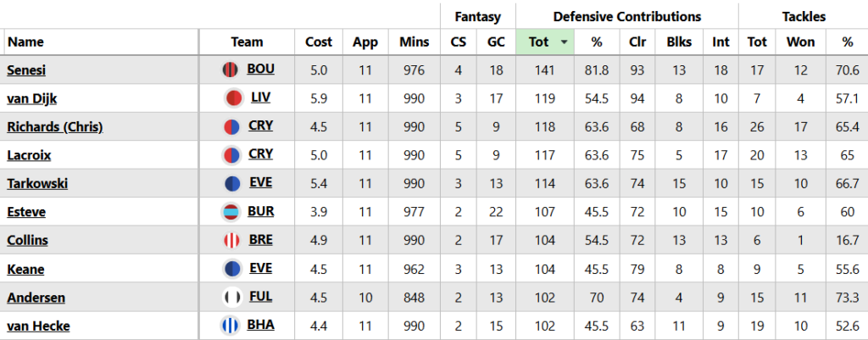The height and width of the screenshot is (340, 868).
Task: Sort by the Name column header
Action: point(25,42)
